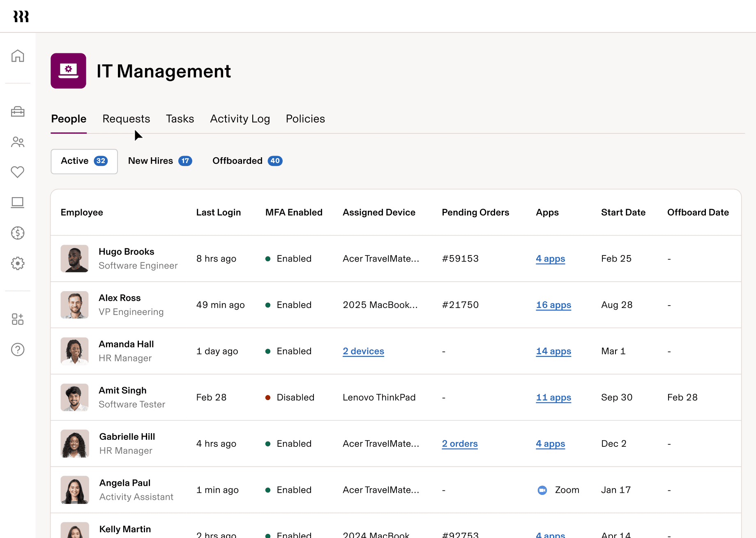This screenshot has width=756, height=538.
Task: Open Gabrielle Hill's 4 apps link
Action: [550, 444]
